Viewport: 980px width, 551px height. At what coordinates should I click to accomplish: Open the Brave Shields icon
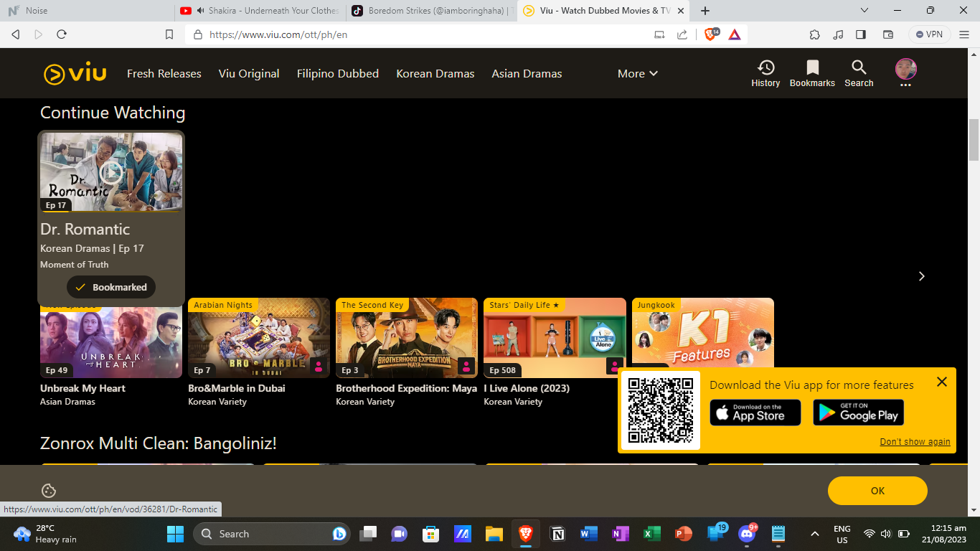point(711,34)
